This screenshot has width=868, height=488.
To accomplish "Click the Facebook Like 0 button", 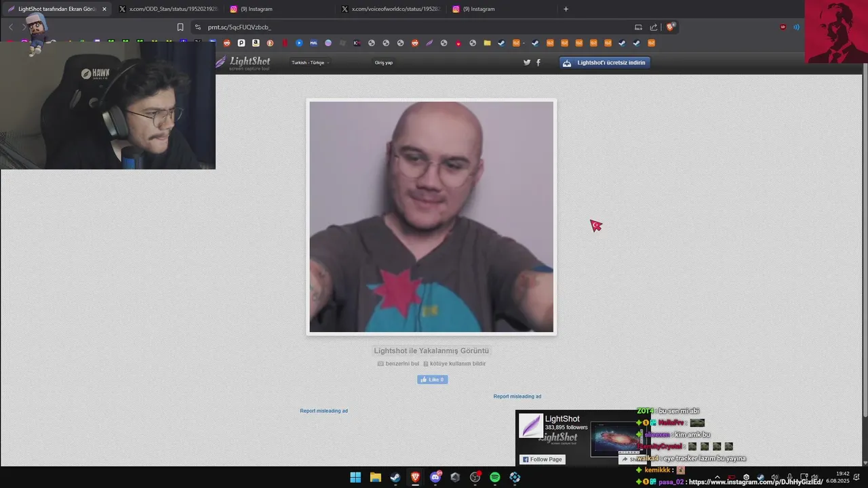I will pyautogui.click(x=432, y=380).
